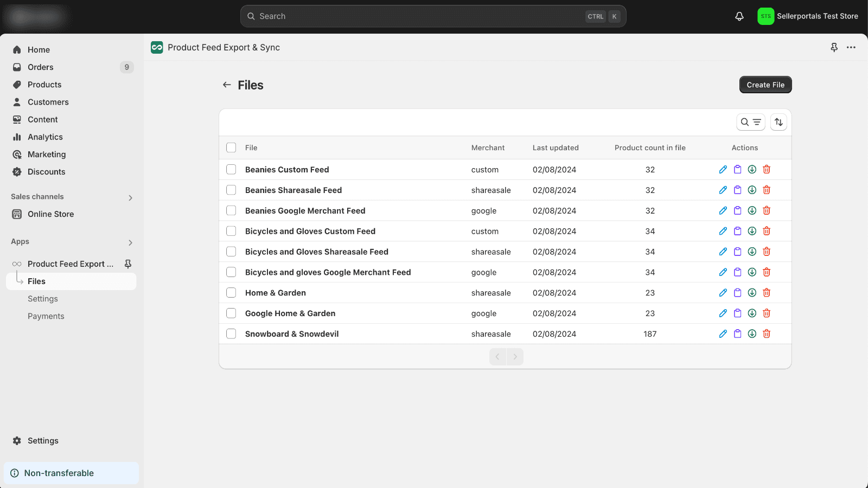Click edit pencil for Beanies Custom Feed
The width and height of the screenshot is (868, 488).
click(723, 170)
